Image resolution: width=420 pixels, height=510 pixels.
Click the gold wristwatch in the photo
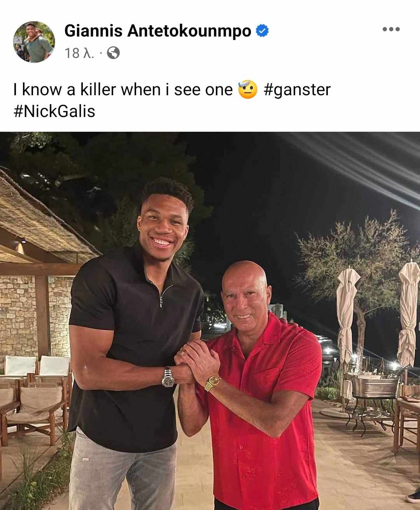coord(212,382)
